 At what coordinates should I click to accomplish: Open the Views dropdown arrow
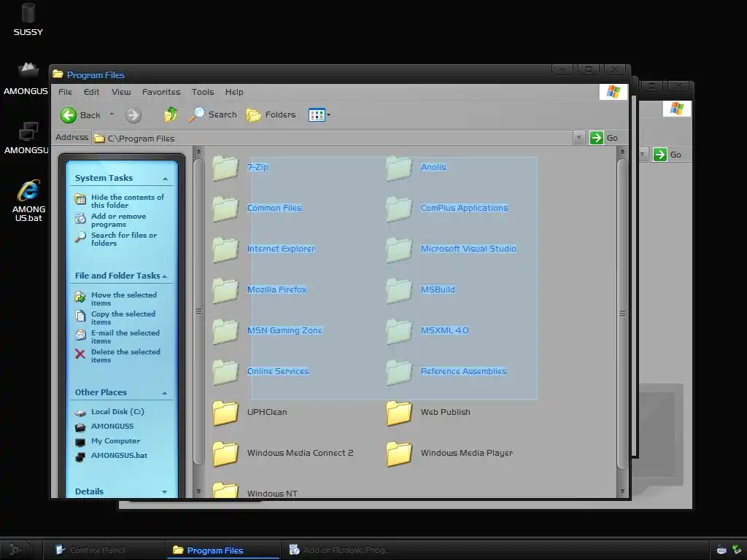pyautogui.click(x=328, y=114)
